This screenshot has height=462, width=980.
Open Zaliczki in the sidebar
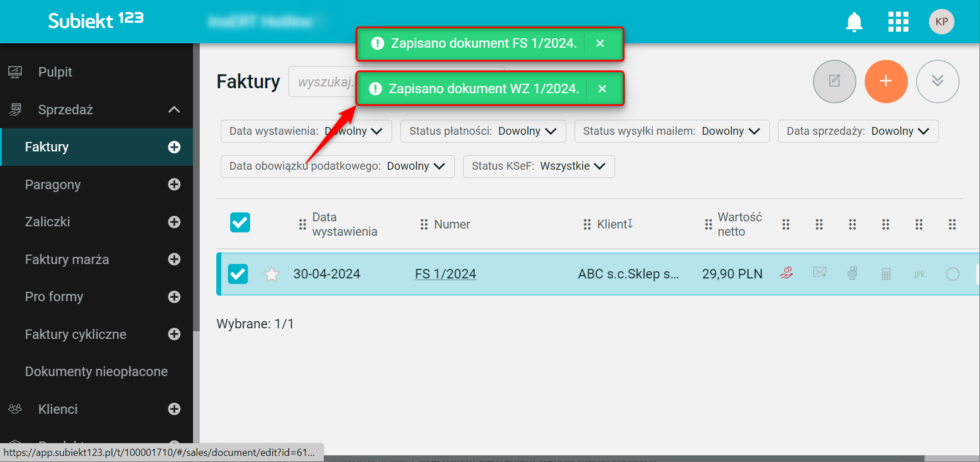pos(48,222)
